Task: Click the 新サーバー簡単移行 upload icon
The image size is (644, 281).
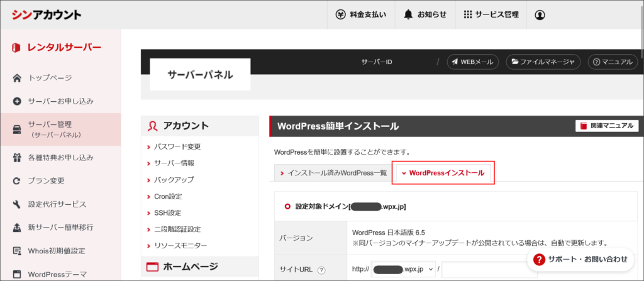Action: click(x=17, y=227)
